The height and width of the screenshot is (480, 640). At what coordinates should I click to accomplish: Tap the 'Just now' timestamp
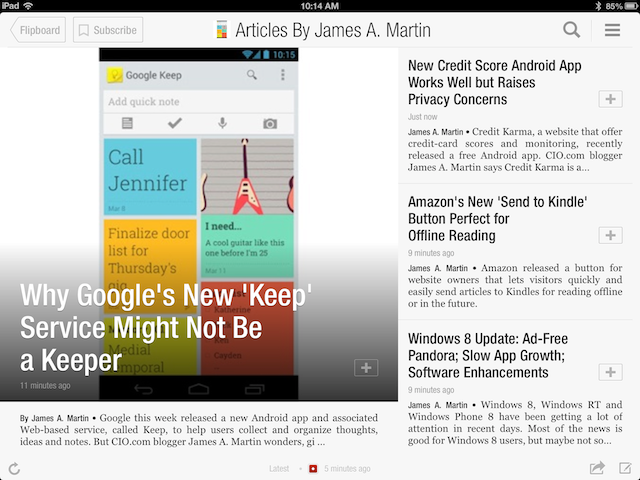[x=422, y=117]
